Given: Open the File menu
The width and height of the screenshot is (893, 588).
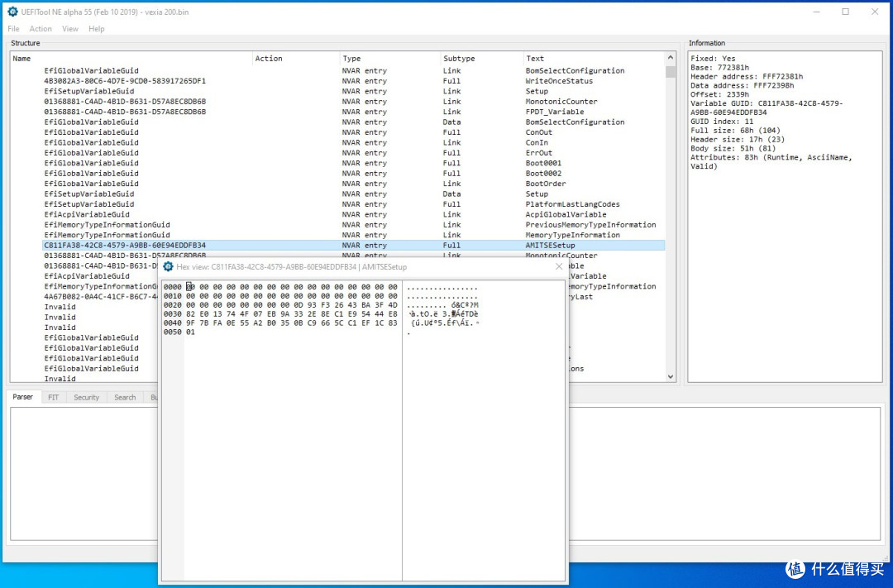Looking at the screenshot, I should coord(14,28).
